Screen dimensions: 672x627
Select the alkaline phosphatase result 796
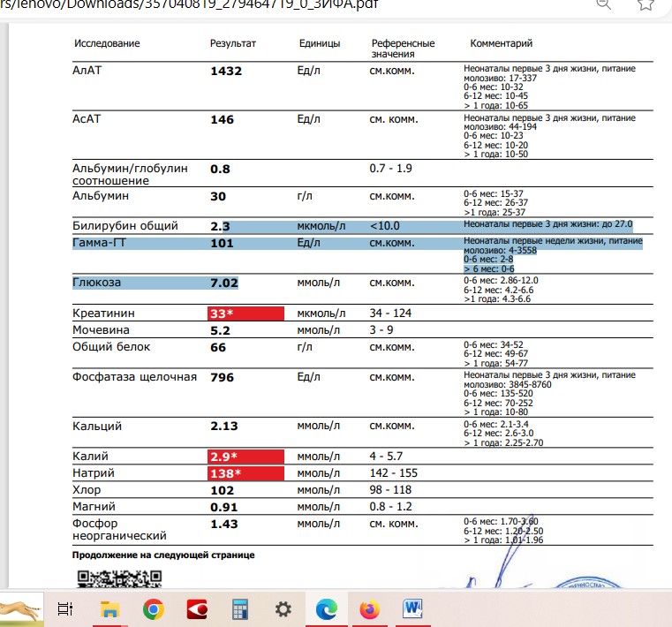click(222, 378)
